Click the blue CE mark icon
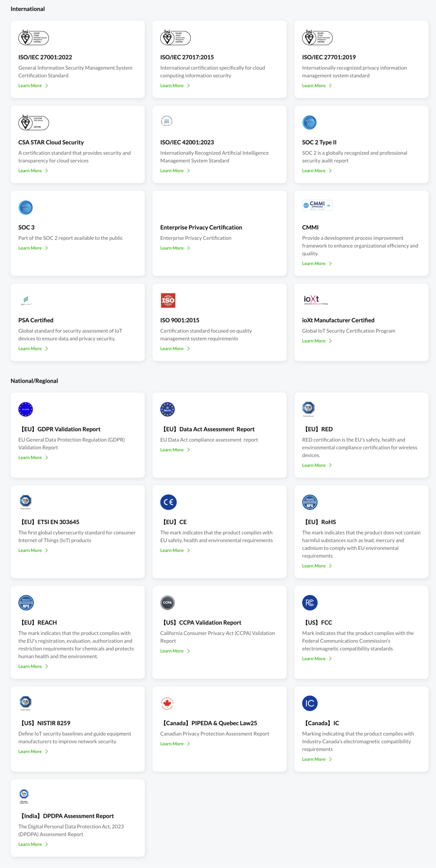 pyautogui.click(x=168, y=502)
